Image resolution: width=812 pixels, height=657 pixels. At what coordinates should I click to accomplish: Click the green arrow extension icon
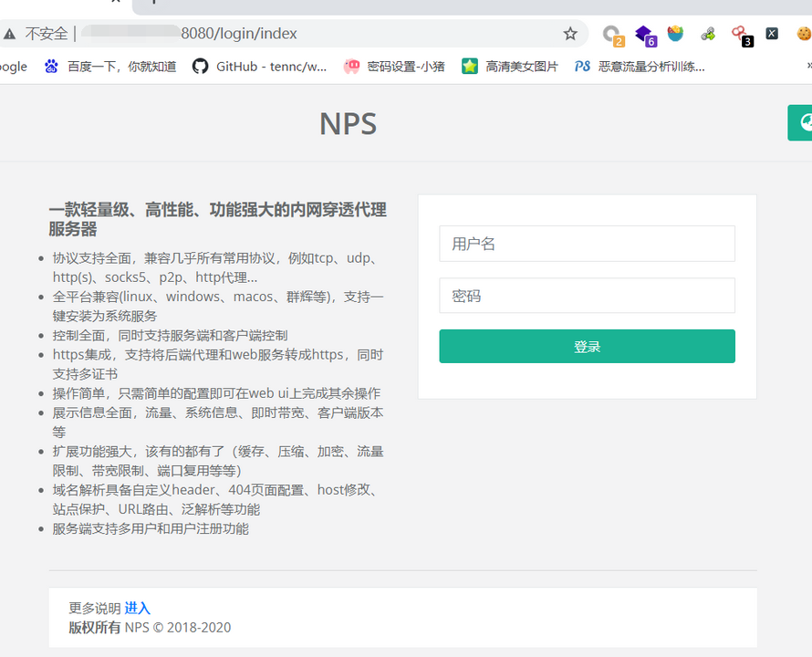coord(708,34)
